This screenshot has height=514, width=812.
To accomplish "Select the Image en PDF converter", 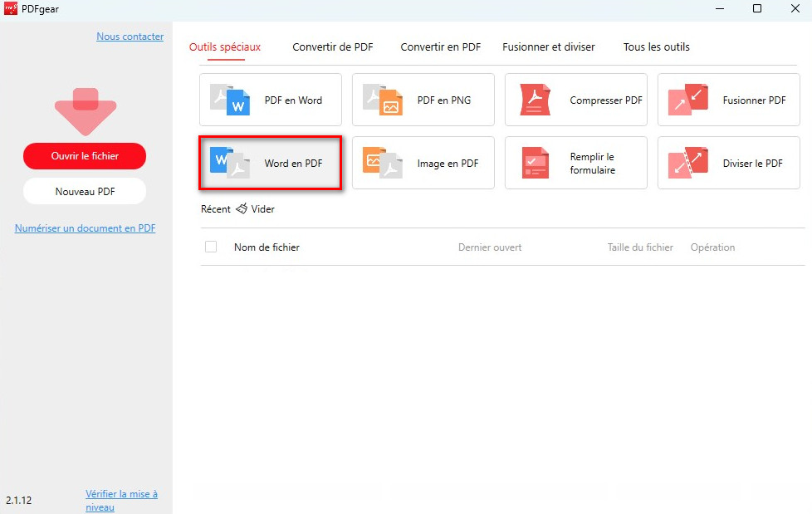I will (423, 163).
